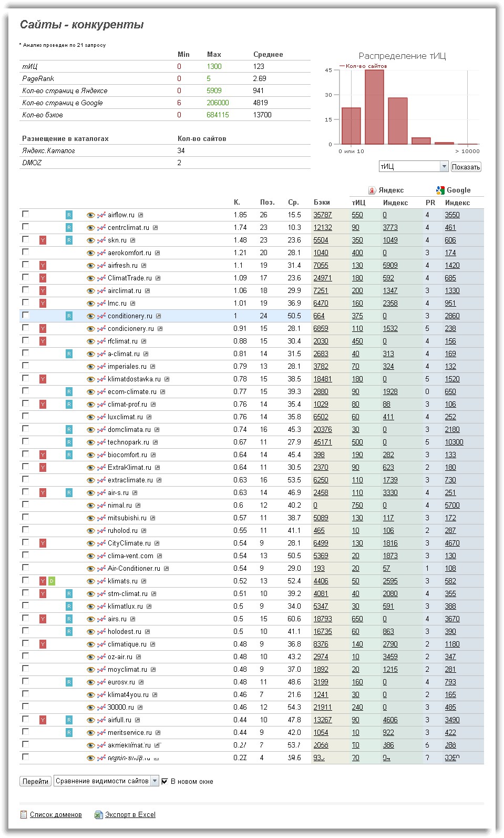Open the chart icon next to 30000.ru
This screenshot has height=838, width=504.
coord(101,708)
